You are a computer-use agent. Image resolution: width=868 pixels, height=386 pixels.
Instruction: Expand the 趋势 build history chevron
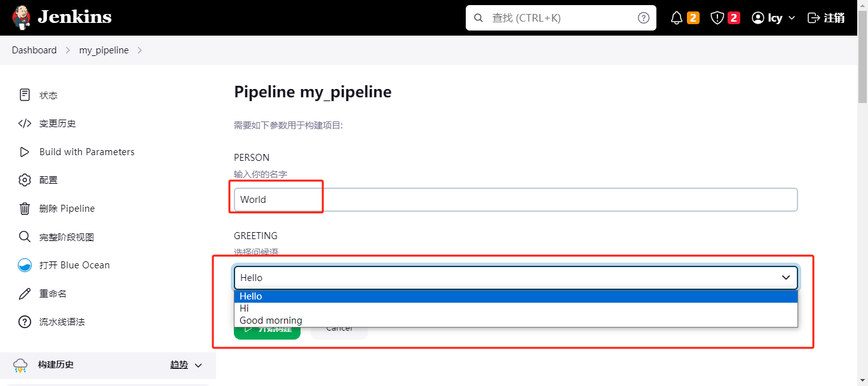[198, 365]
